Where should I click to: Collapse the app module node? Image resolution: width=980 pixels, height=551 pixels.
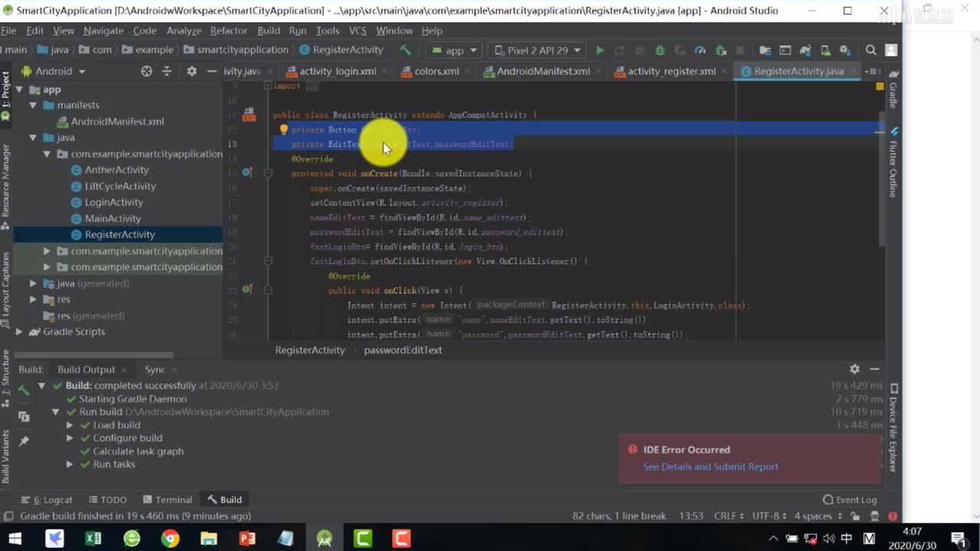pos(20,90)
